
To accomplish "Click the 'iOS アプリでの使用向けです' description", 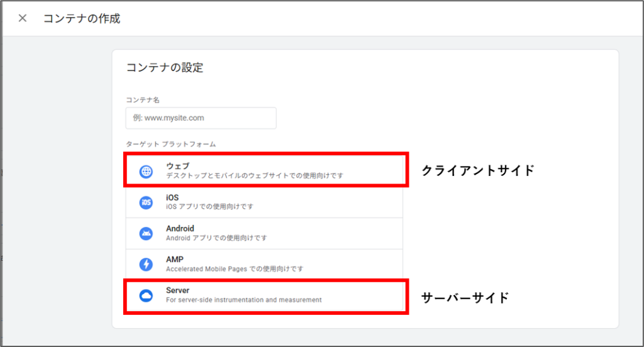I will coord(209,207).
